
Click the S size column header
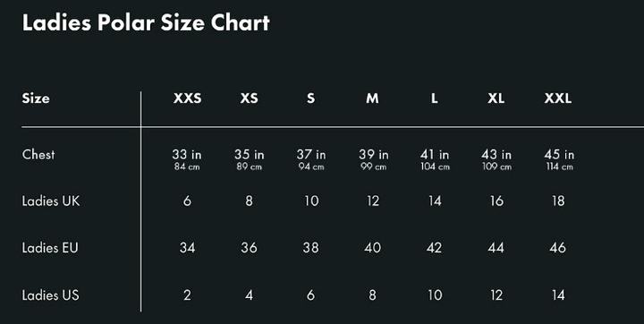click(311, 98)
